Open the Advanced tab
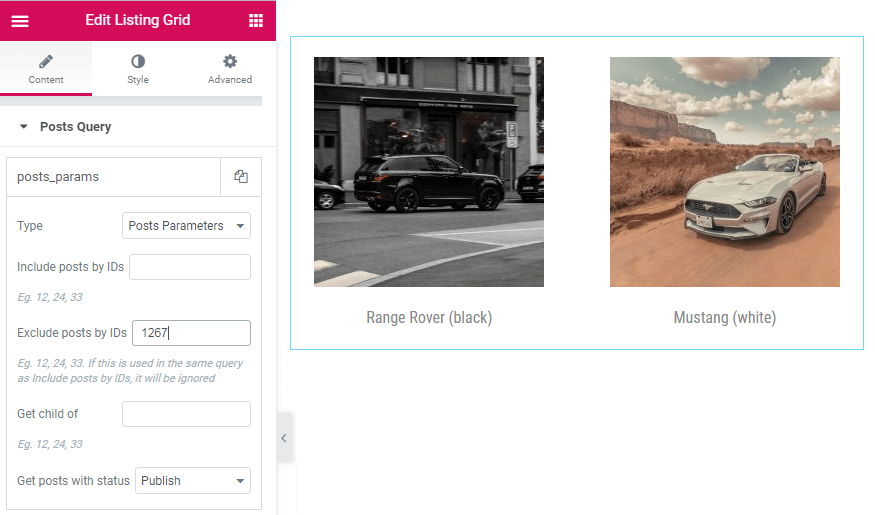875x515 pixels. [x=230, y=69]
